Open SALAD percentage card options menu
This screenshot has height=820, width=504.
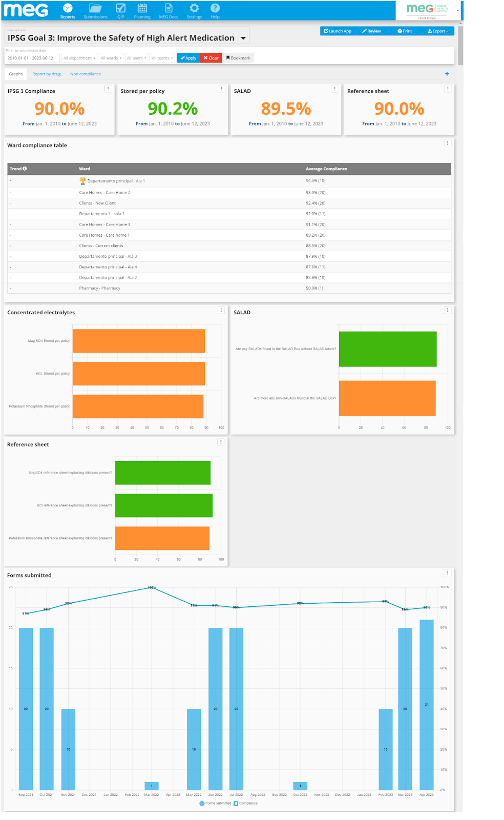334,89
